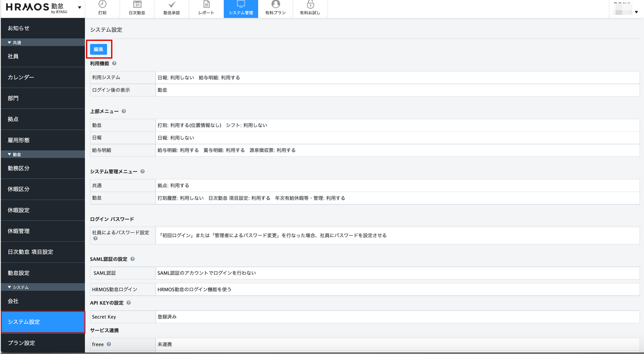644x354 pixels.
Task: Open レポート document icon tab
Action: [x=206, y=8]
